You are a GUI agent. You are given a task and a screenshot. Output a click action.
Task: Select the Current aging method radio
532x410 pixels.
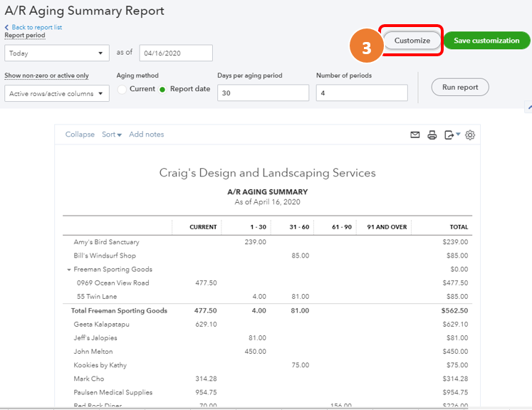click(x=122, y=89)
